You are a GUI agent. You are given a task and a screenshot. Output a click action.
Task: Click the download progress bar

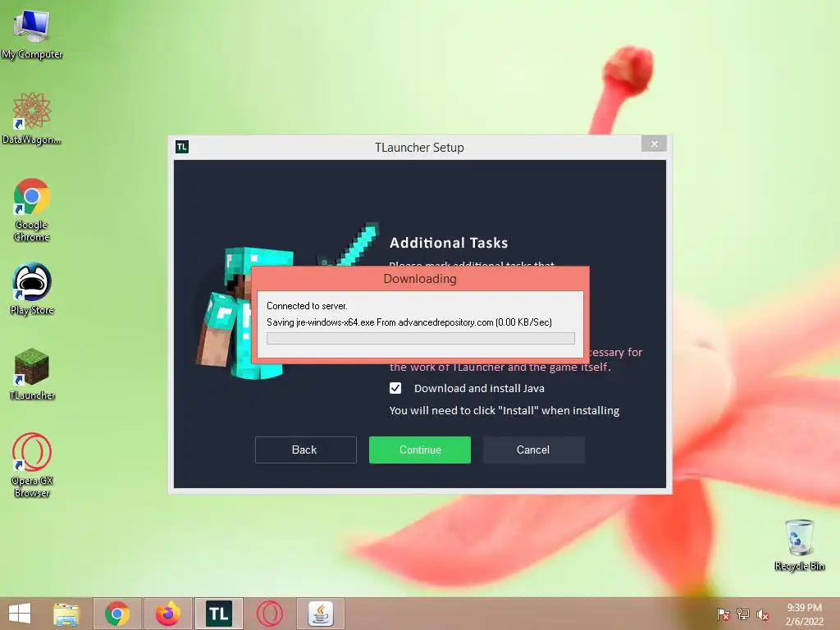421,338
